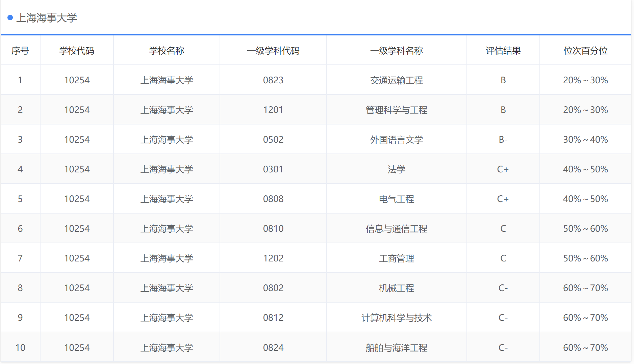Click the 一级学科代码 column header
This screenshot has height=364, width=634.
[274, 51]
